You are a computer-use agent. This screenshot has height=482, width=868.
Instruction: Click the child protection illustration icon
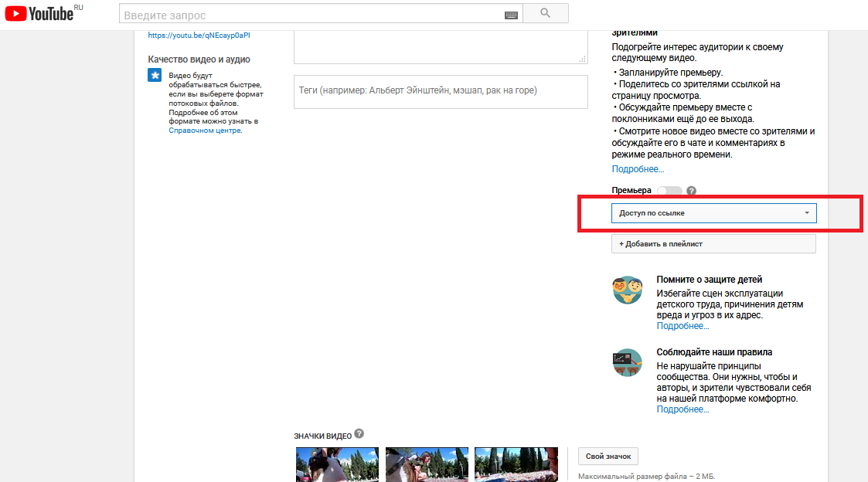coord(627,290)
